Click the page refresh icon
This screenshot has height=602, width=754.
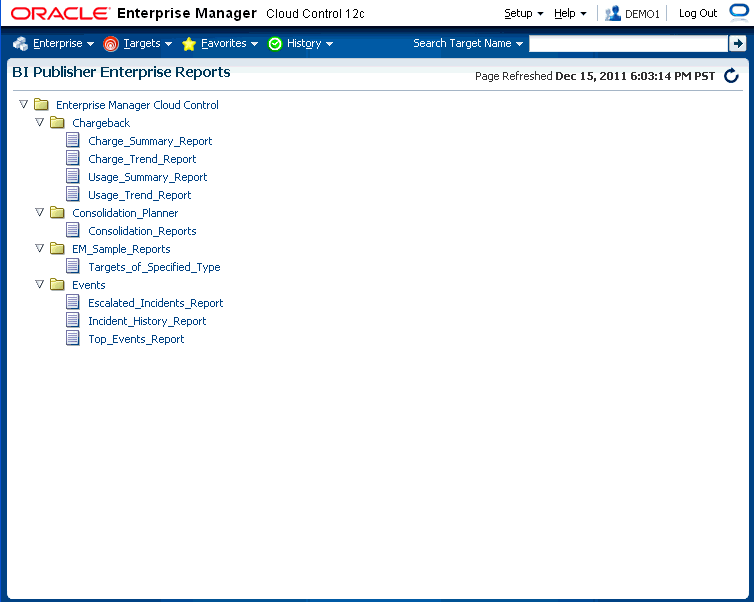point(731,75)
